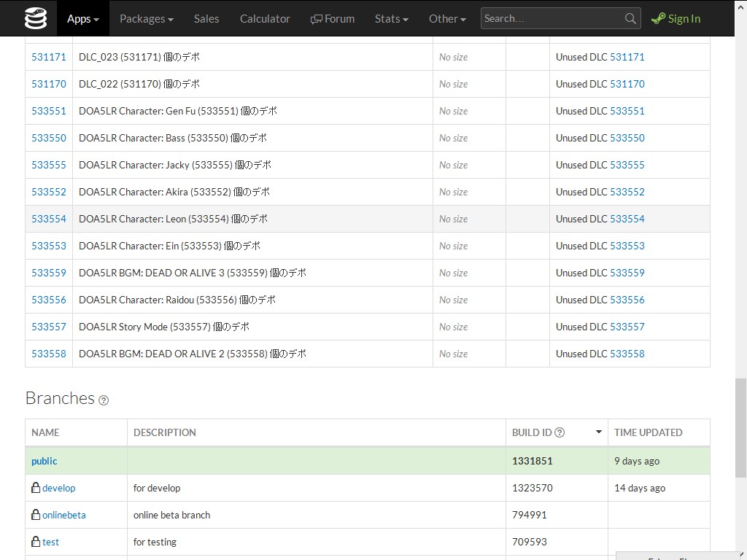Click the page vertical scrollbar thumb
Screen dimensions: 747x560
click(x=740, y=427)
